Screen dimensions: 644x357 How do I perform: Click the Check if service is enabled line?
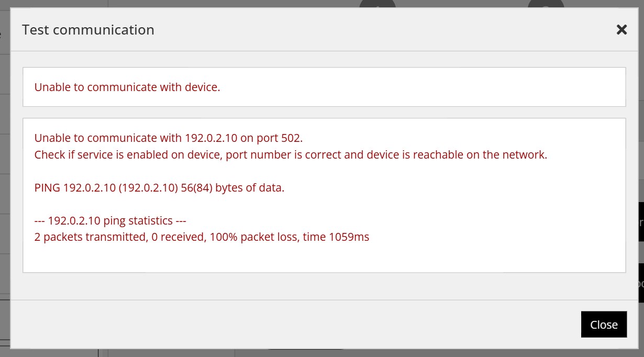tap(291, 155)
